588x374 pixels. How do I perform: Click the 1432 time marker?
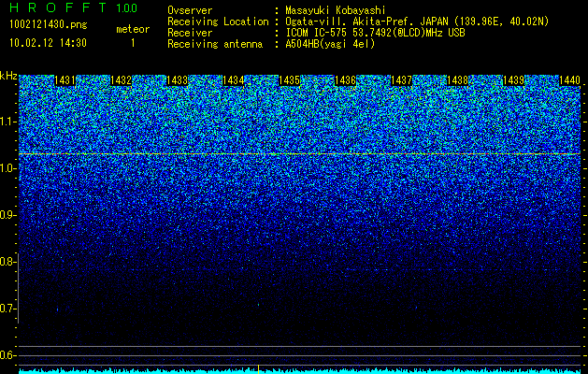122,80
